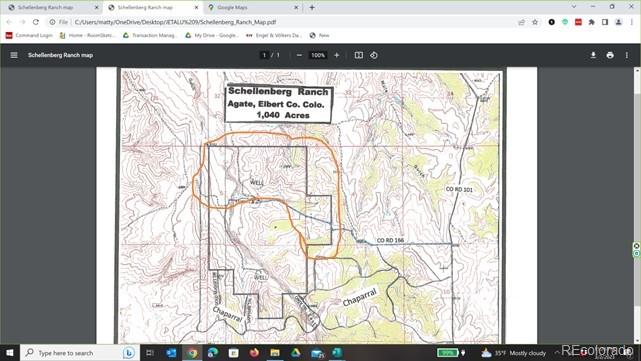This screenshot has height=361, width=641.
Task: Open the Engel & Völkers bookmark
Action: pos(273,36)
